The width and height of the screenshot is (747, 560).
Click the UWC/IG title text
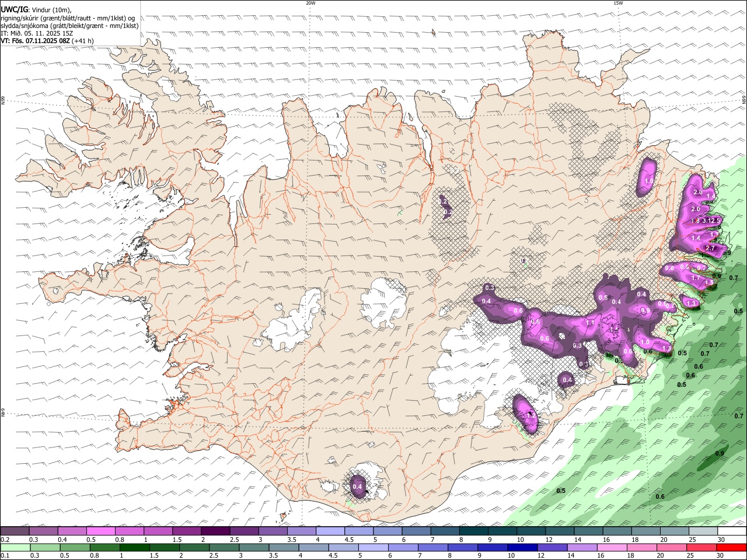pos(14,10)
